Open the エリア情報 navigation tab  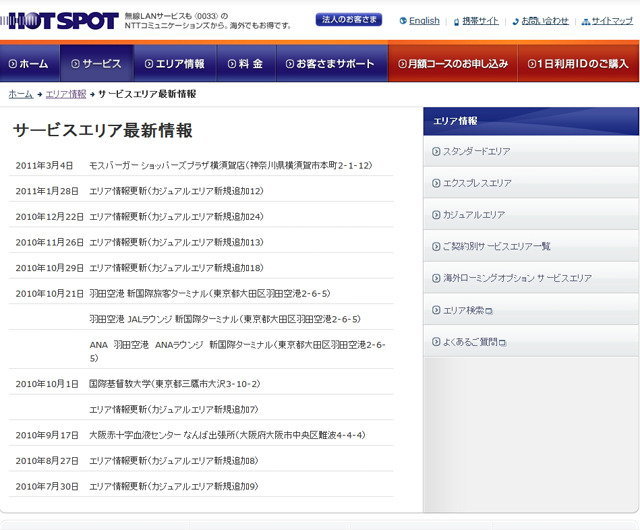175,64
